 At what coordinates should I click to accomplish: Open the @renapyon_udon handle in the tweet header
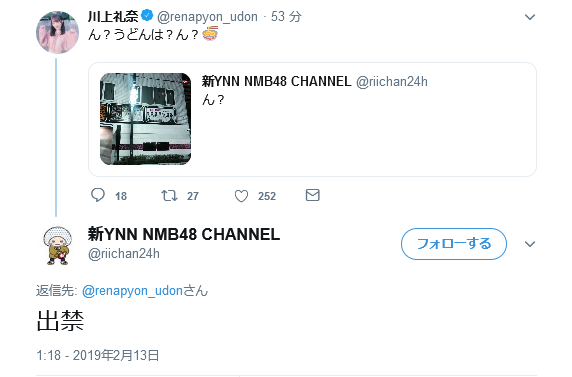click(x=208, y=17)
